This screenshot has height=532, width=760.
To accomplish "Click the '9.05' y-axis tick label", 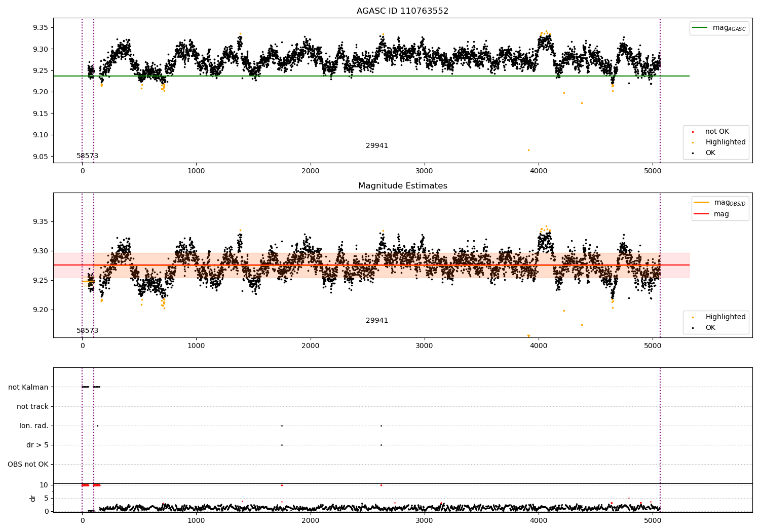I will click(41, 157).
